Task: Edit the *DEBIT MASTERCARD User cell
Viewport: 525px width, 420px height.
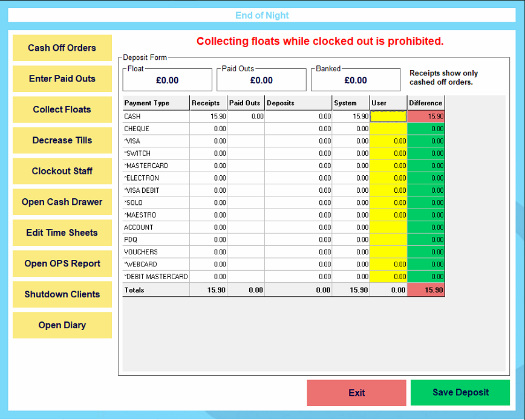Action: (x=388, y=277)
